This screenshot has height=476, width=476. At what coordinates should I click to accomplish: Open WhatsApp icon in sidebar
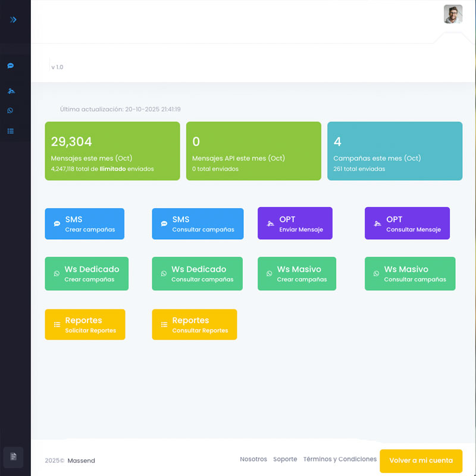11,111
